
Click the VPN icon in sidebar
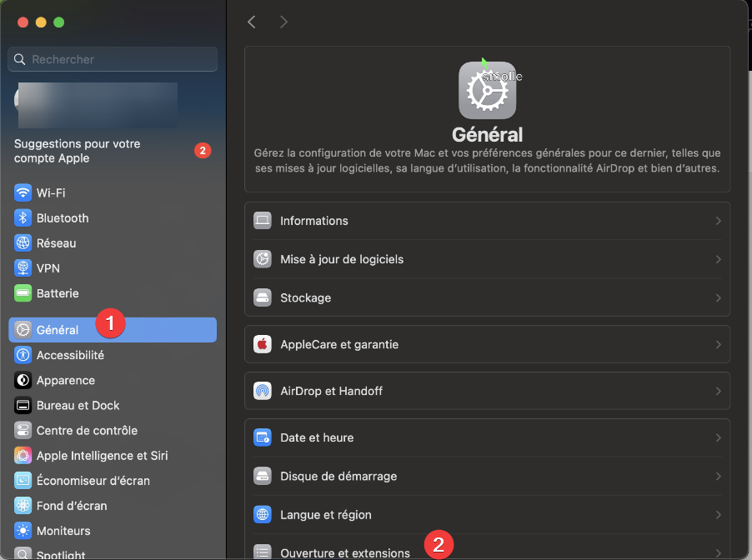(x=23, y=268)
